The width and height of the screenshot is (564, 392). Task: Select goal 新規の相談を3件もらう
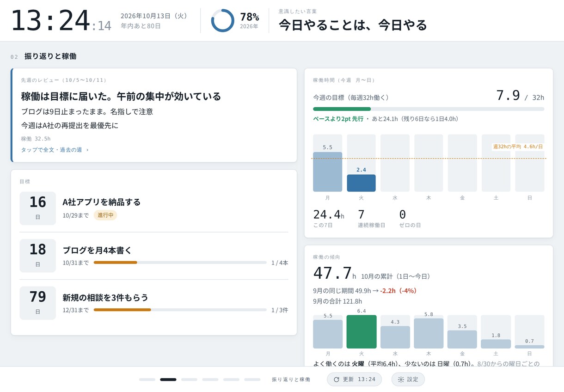click(105, 297)
